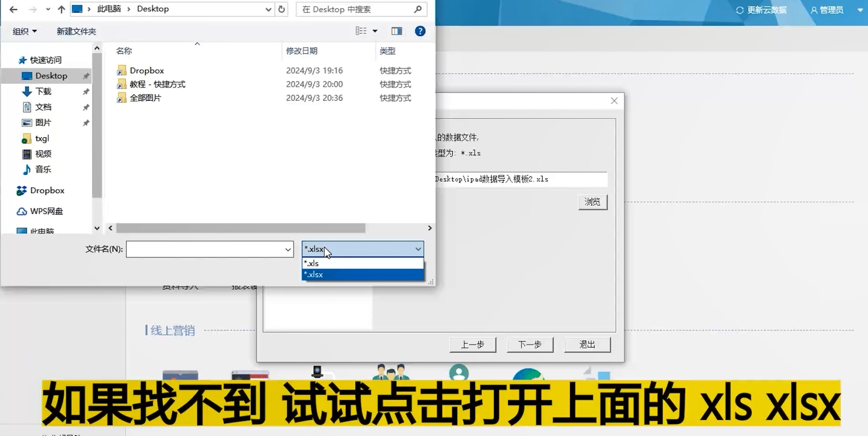The width and height of the screenshot is (868, 436).
Task: Click the 文件名 input field
Action: coord(204,249)
